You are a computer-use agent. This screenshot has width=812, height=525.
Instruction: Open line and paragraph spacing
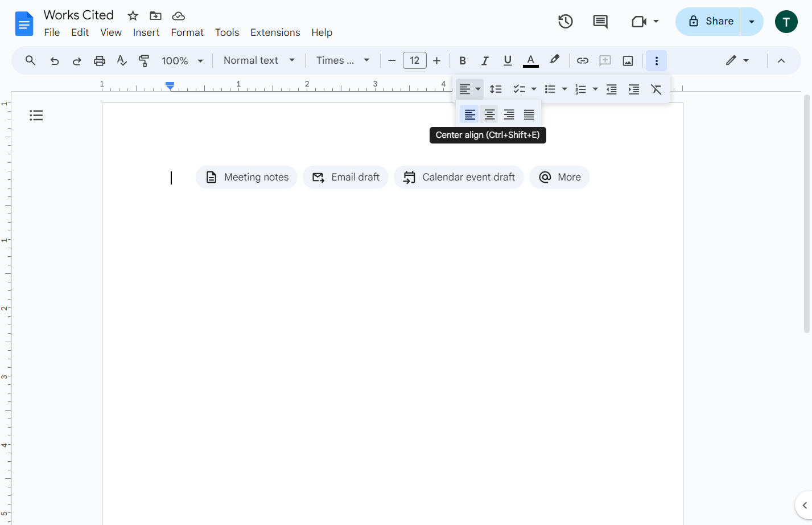click(496, 89)
